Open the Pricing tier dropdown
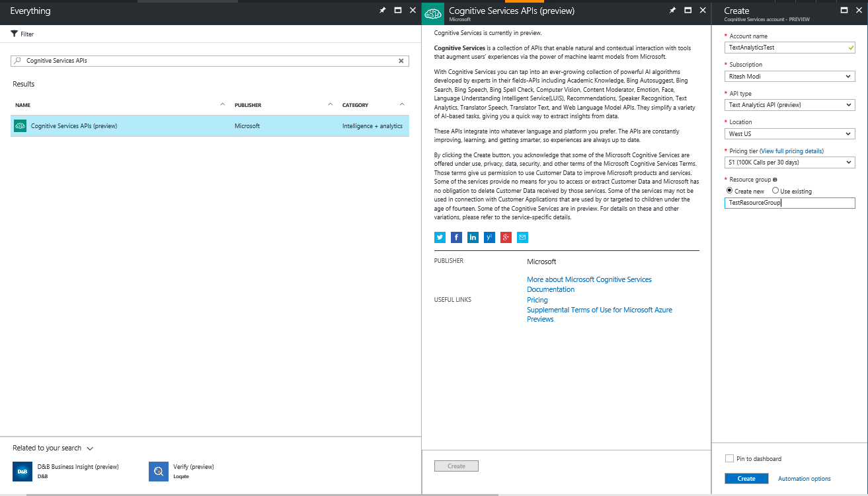Image resolution: width=868 pixels, height=496 pixels. pos(789,162)
